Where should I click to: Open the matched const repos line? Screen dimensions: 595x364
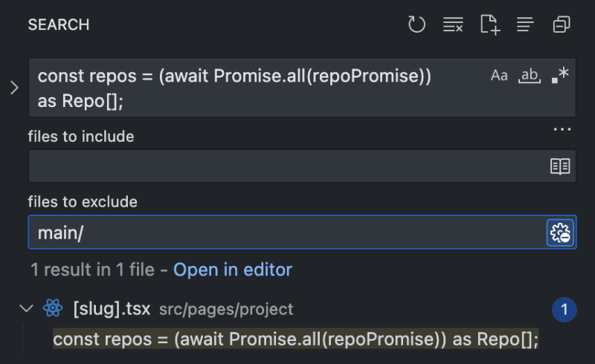point(295,339)
